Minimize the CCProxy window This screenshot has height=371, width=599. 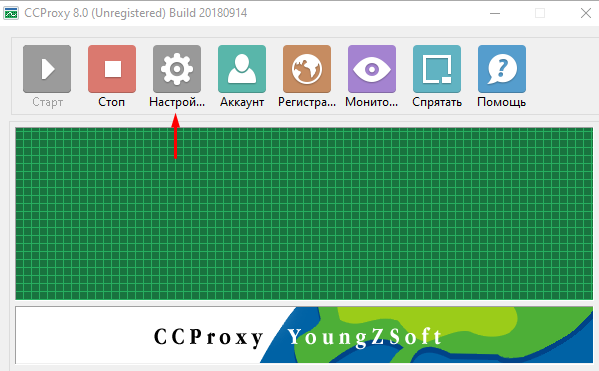[495, 13]
